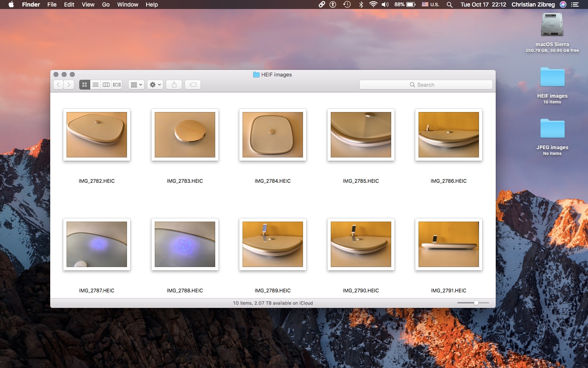Click the Share button in toolbar
The image size is (588, 368).
click(x=174, y=85)
